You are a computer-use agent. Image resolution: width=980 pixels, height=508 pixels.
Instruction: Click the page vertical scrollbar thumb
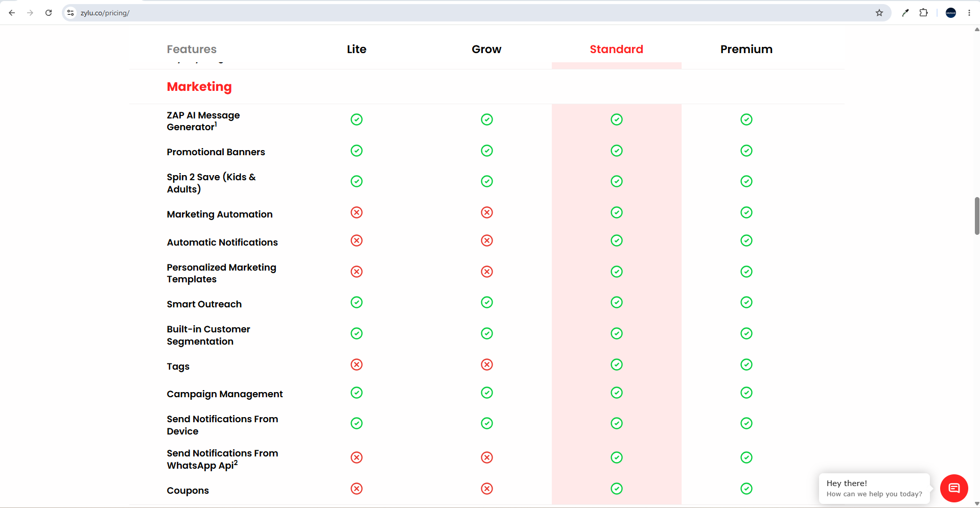[x=977, y=215]
